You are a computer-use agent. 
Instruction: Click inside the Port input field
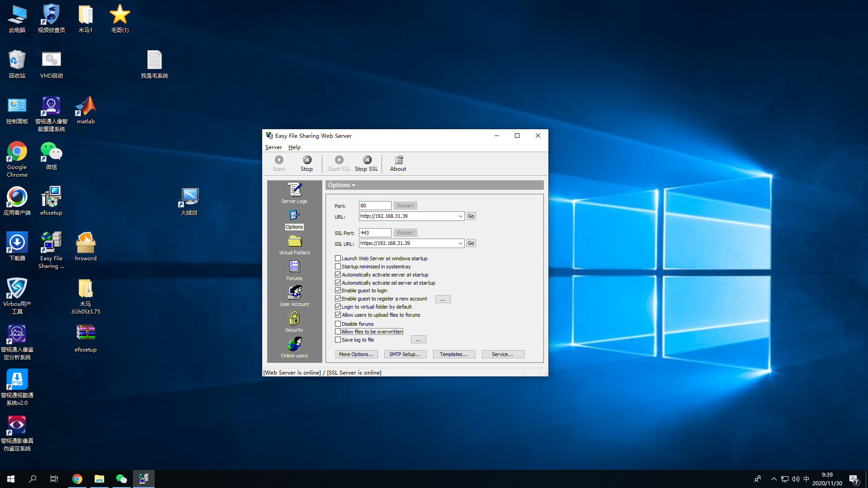[375, 206]
